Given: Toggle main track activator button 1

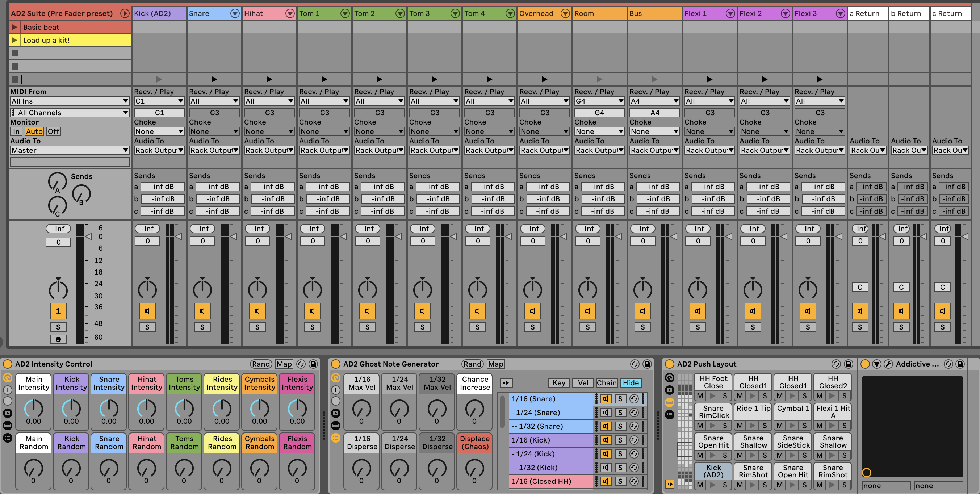Looking at the screenshot, I should click(58, 311).
